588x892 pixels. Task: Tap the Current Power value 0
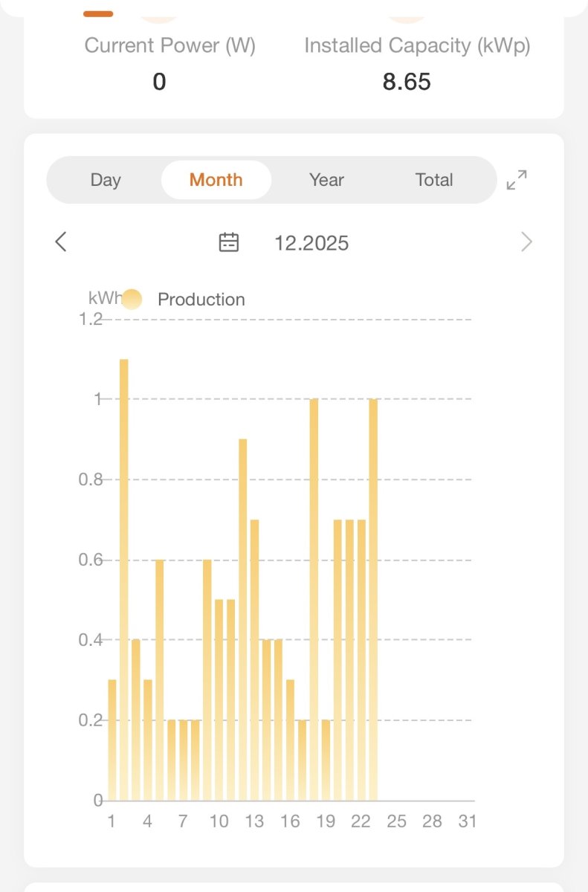(159, 82)
